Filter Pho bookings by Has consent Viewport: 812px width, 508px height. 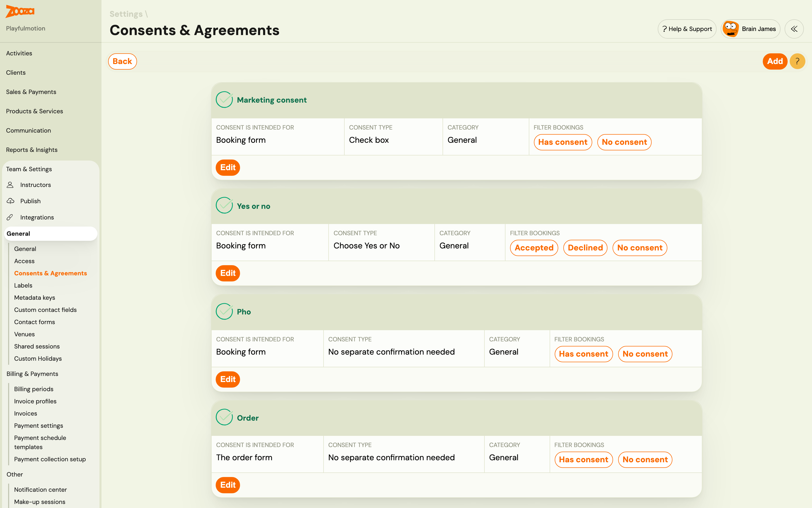[x=584, y=354]
